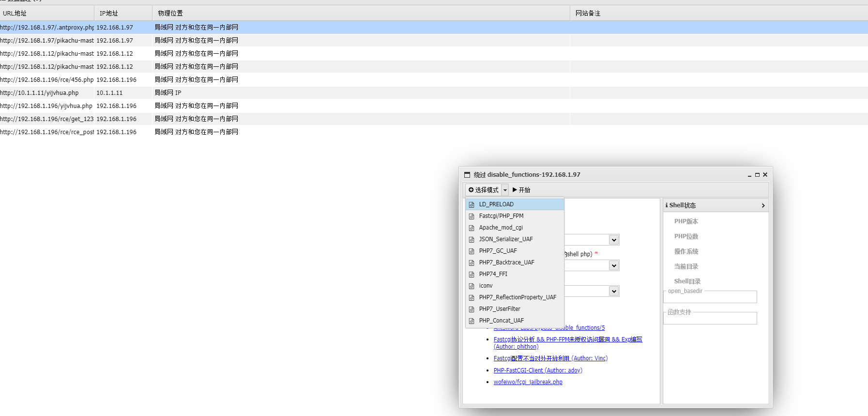Click the file icon beside PHP7_UserFilter
Screen dimensions: 868x416
coord(472,309)
